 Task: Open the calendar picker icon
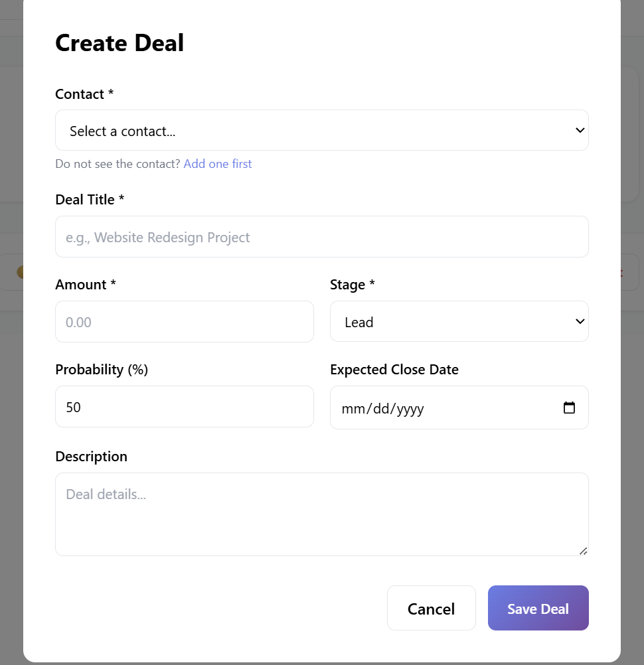click(x=569, y=407)
